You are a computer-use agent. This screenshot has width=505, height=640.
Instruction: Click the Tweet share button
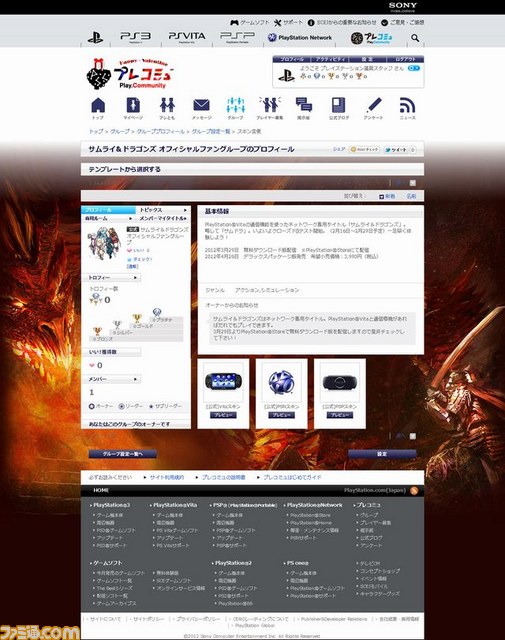click(x=396, y=150)
